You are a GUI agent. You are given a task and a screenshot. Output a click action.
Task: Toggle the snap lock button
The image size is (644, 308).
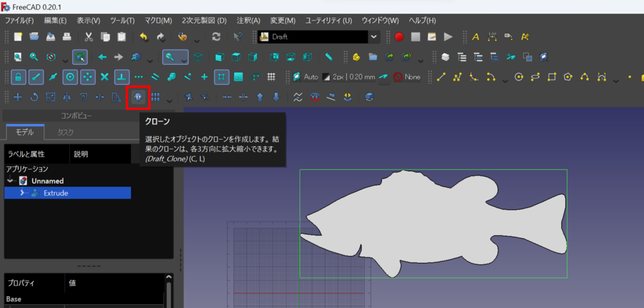19,77
